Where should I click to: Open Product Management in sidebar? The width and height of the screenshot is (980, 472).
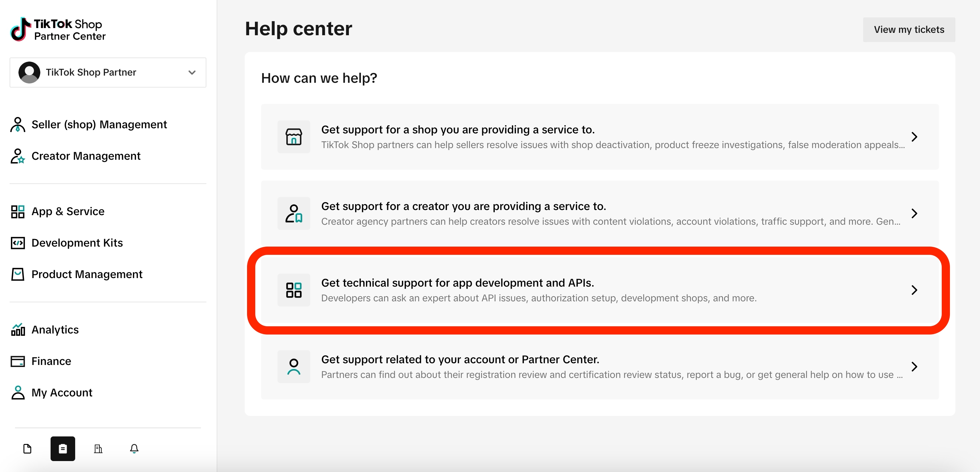click(x=87, y=274)
